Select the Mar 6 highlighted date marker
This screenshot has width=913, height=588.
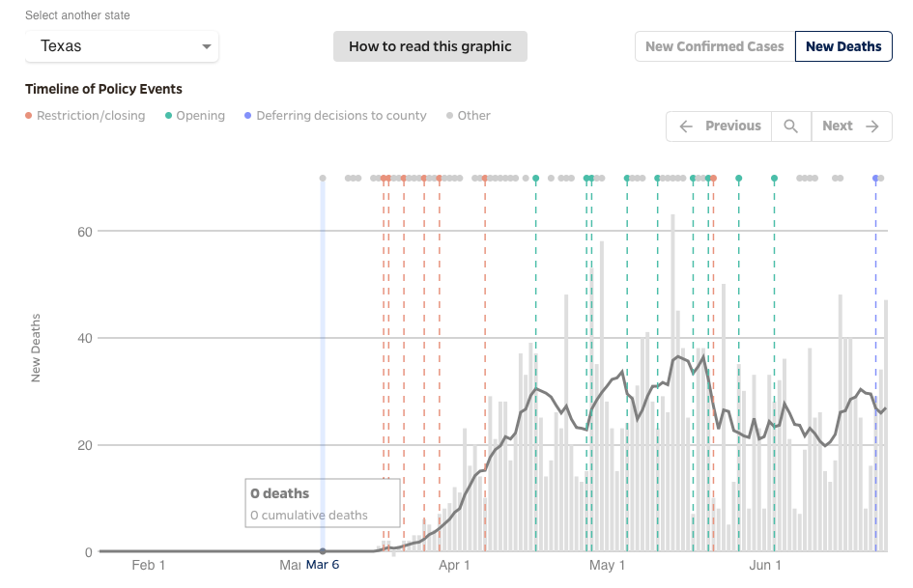click(323, 565)
